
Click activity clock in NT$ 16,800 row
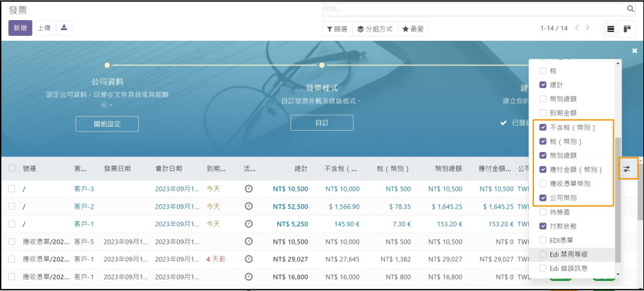tap(248, 277)
